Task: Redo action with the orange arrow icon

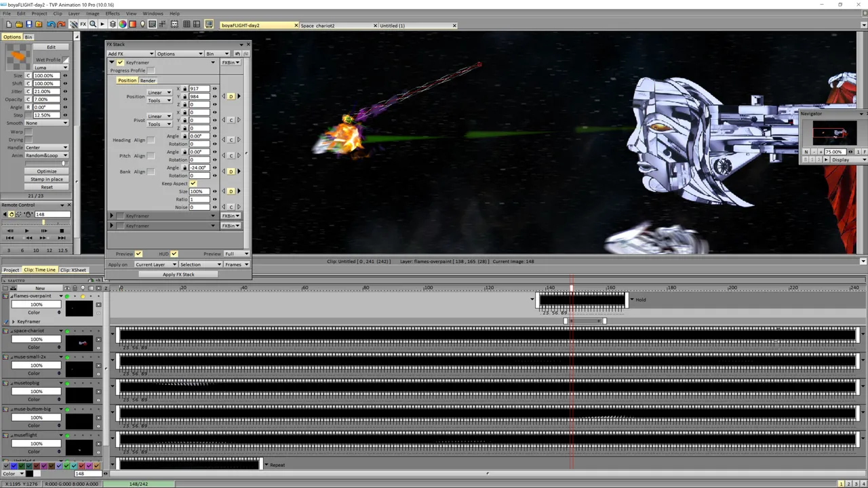Action: pyautogui.click(x=61, y=24)
